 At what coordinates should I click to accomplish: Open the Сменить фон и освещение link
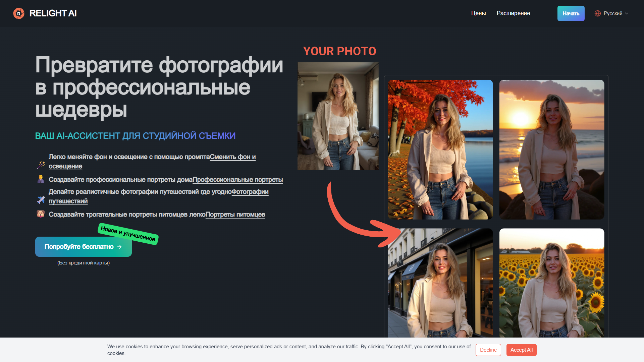click(152, 162)
